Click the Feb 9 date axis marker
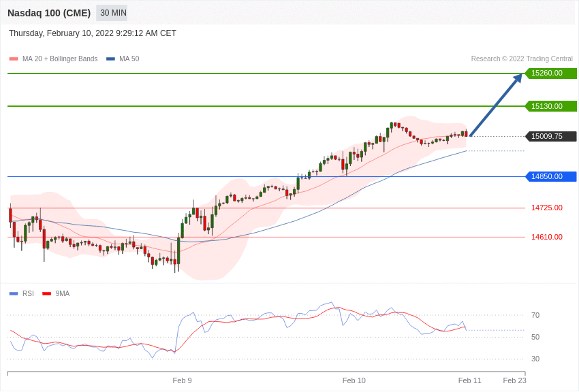Viewport: 579px width, 392px height. 182,380
